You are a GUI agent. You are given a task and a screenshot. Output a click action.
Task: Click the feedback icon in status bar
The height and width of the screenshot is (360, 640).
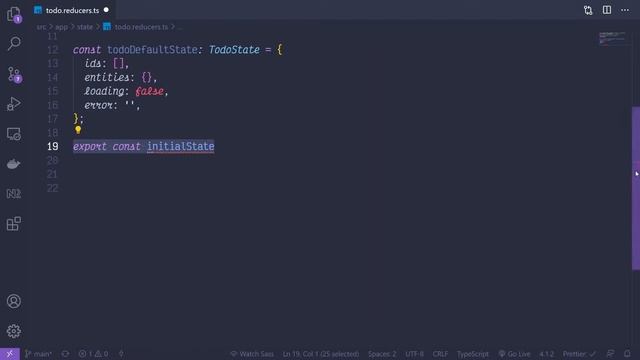(x=610, y=354)
